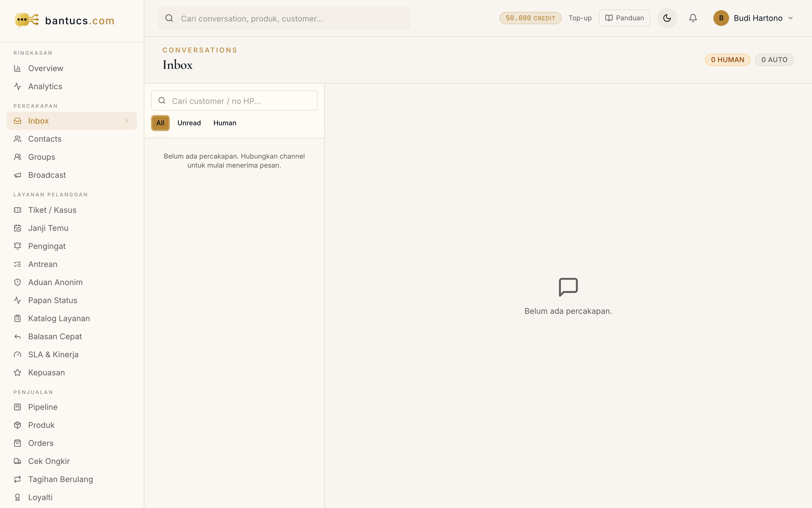Open Analytics page link

pos(72,86)
